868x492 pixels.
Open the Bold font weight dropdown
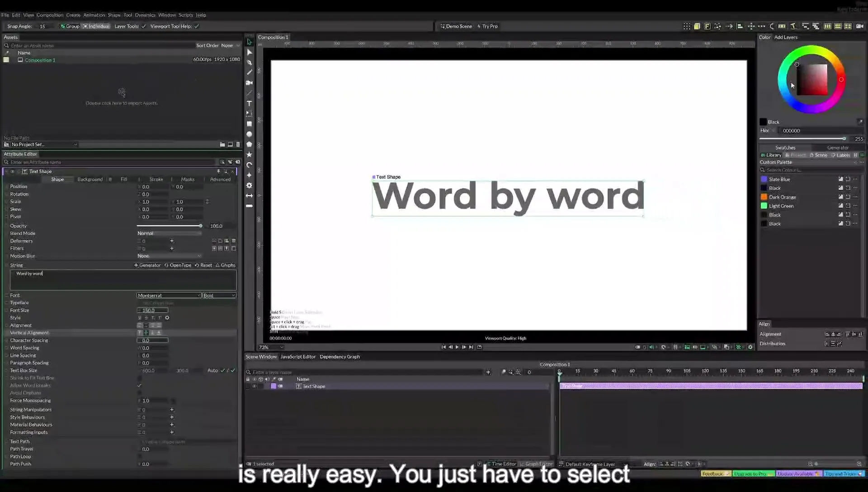click(x=219, y=296)
